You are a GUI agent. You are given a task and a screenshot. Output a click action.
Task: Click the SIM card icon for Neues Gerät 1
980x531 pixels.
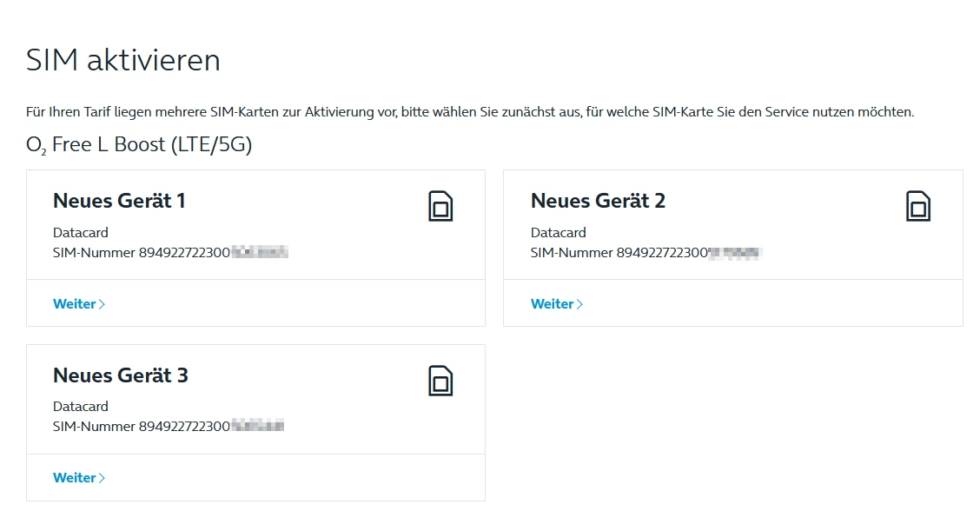coord(440,207)
